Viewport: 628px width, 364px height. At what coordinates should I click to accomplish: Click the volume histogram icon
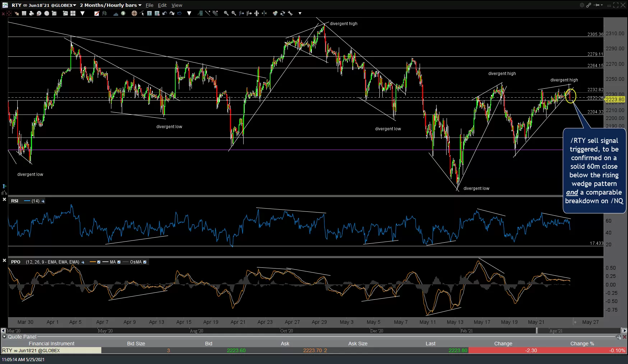[x=116, y=13]
